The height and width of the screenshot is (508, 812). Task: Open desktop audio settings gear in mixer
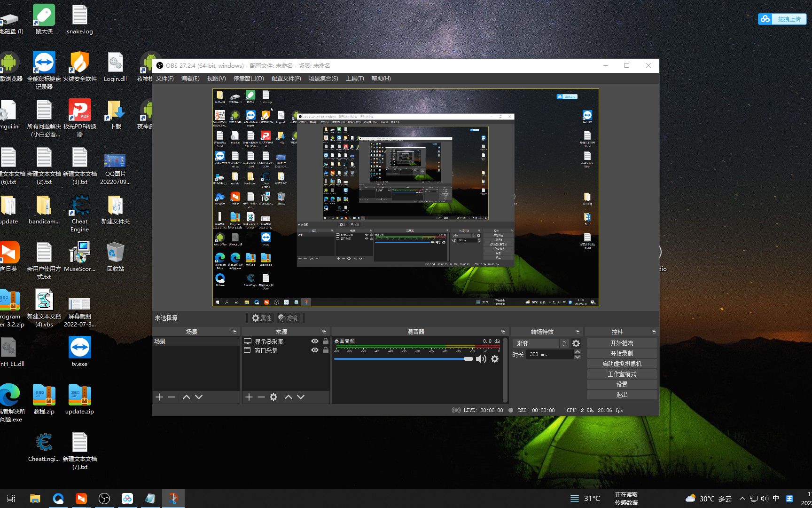point(495,359)
